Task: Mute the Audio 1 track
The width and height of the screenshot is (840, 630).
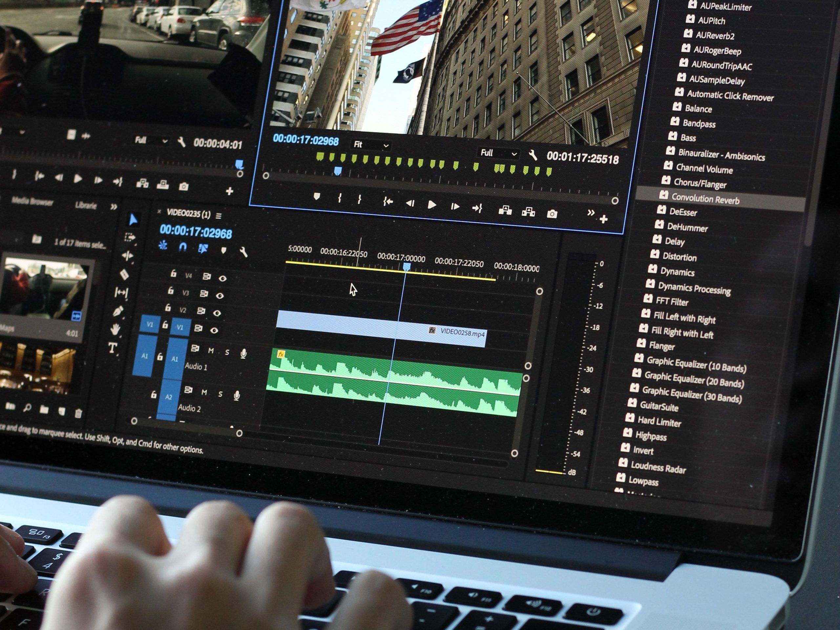Action: 211,351
